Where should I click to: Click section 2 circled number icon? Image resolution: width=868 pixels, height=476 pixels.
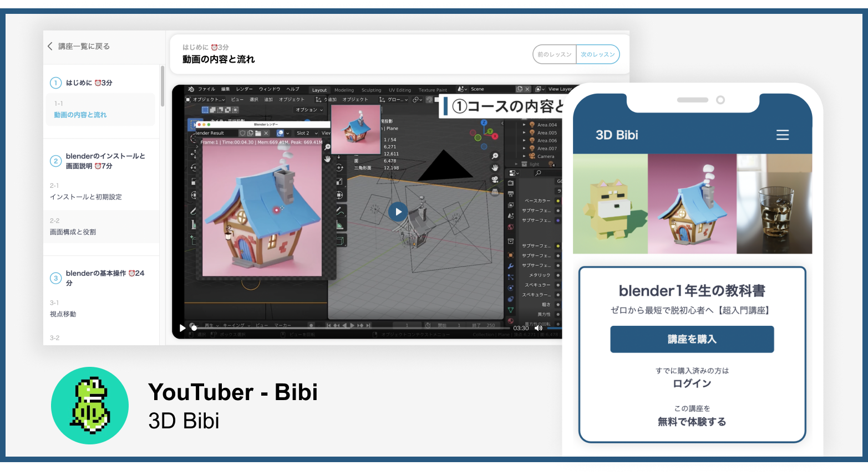(55, 161)
